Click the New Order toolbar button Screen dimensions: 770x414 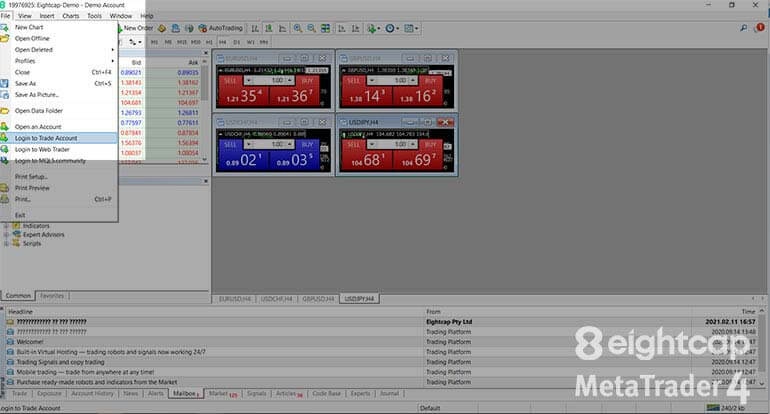(134, 28)
